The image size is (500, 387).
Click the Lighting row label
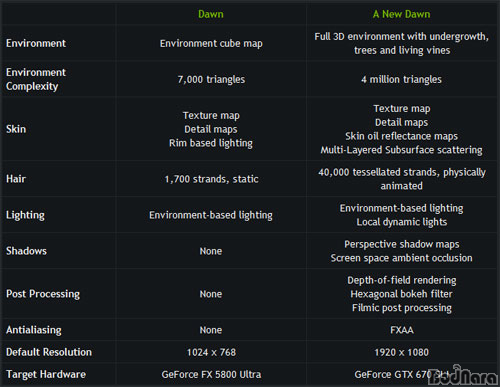pyautogui.click(x=25, y=215)
